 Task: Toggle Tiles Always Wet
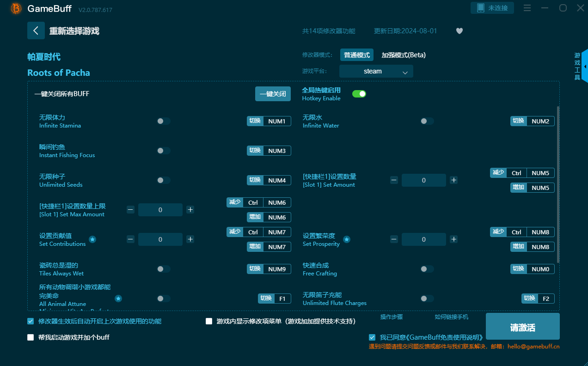pos(164,269)
